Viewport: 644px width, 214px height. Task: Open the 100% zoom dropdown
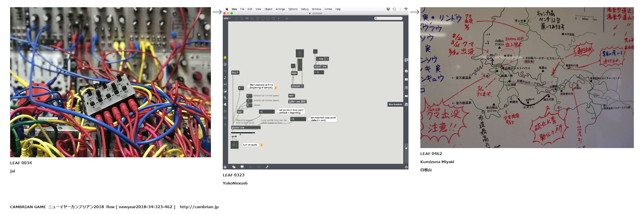pyautogui.click(x=227, y=19)
